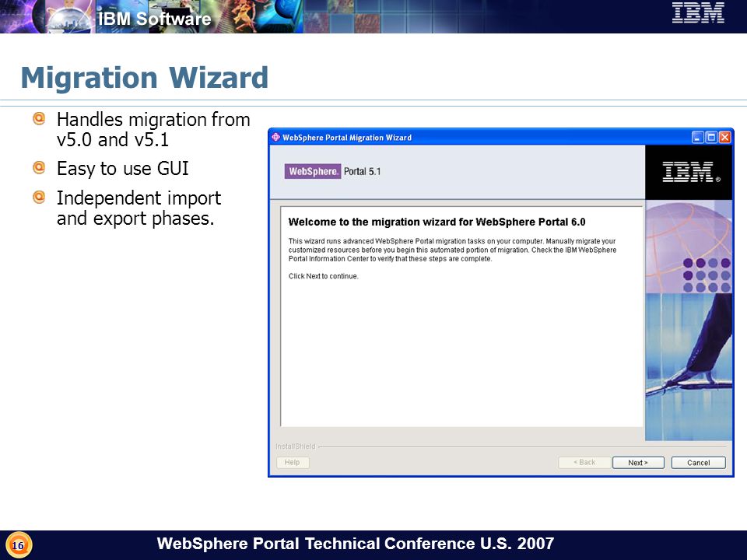Close the WebSphere Portal Migration Wizard window

pyautogui.click(x=724, y=138)
